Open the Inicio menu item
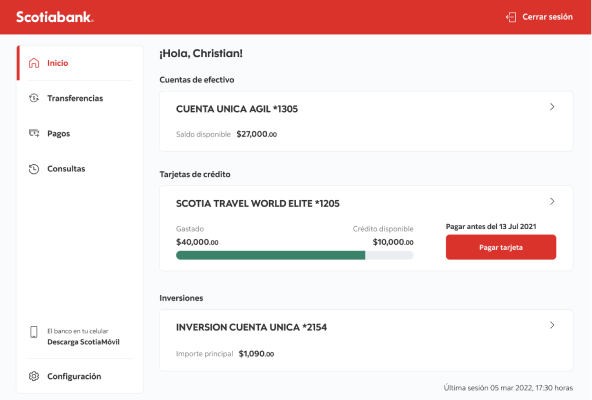Screen dimensions: 592x400 (x=80, y=63)
